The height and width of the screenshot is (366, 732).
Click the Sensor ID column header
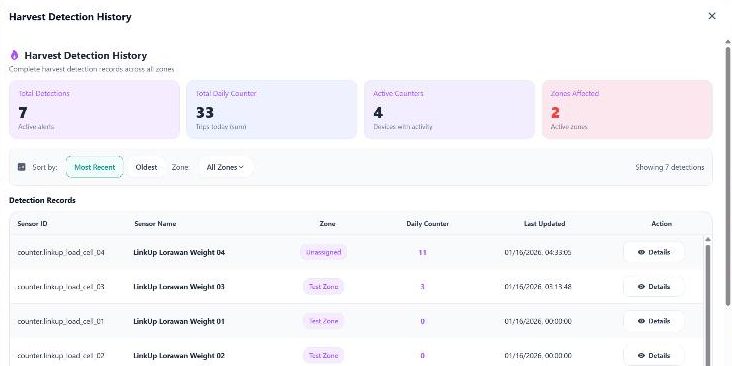pyautogui.click(x=32, y=224)
